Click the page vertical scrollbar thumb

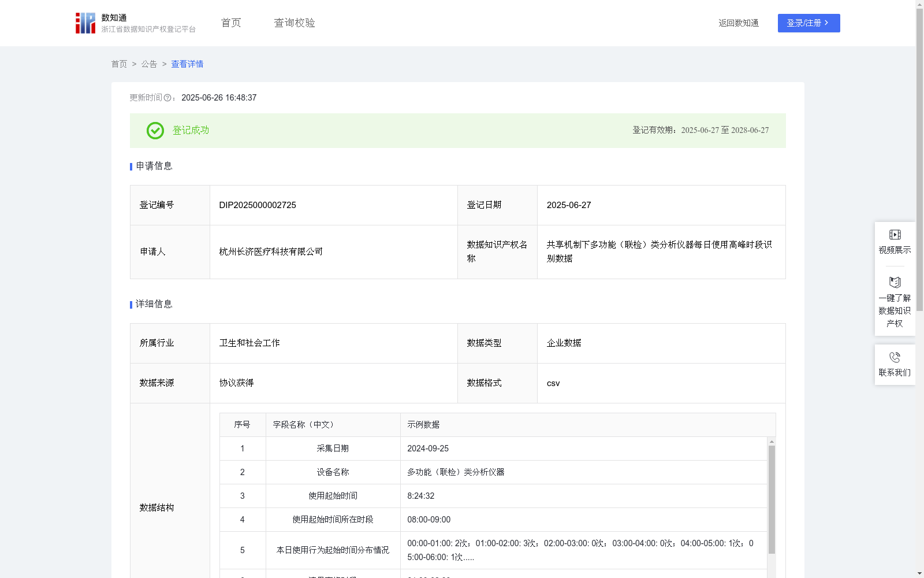919,161
